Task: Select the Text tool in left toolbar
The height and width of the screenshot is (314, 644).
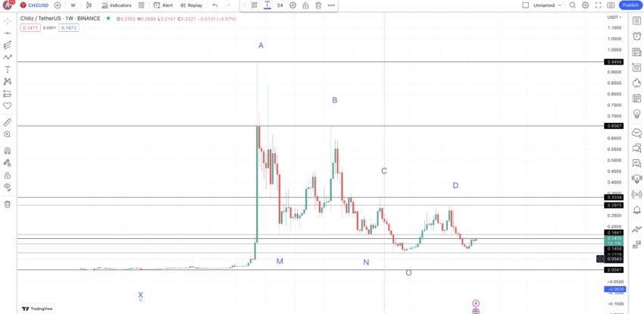Action: point(8,69)
